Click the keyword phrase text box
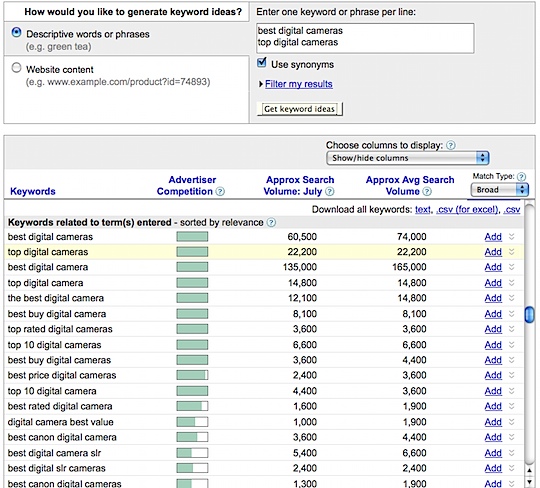Viewport: 540px width, 488px height. click(365, 38)
